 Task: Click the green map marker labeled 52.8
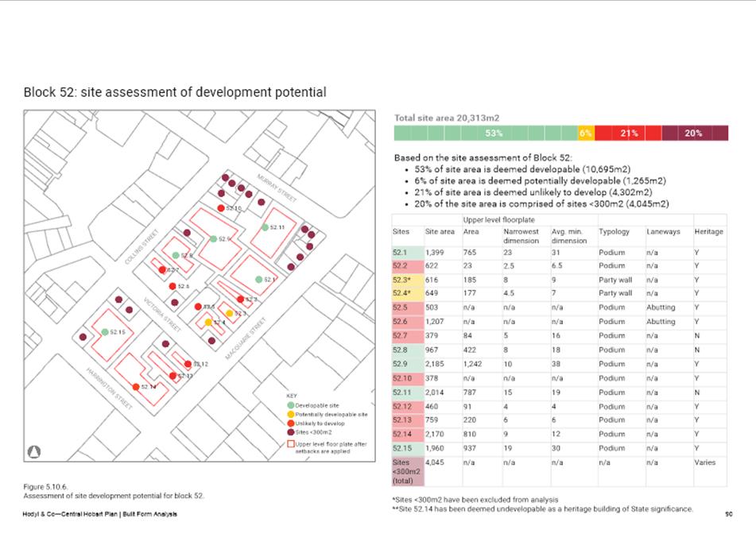click(176, 255)
